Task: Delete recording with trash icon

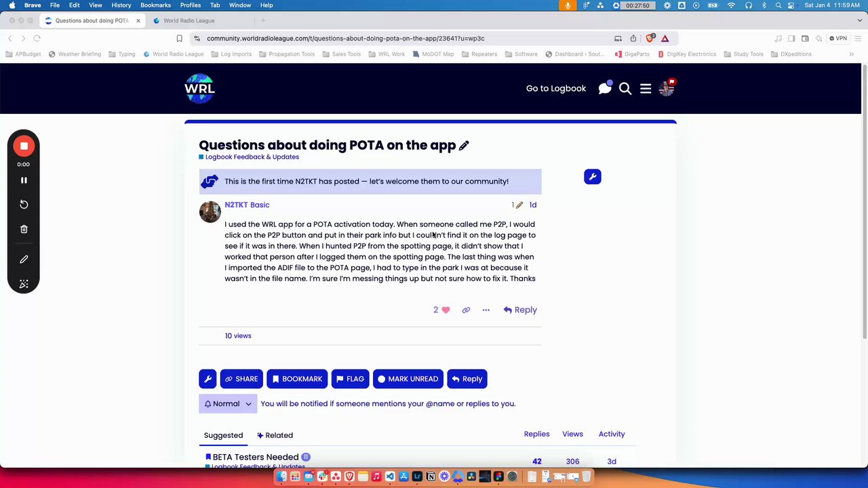Action: click(x=24, y=229)
